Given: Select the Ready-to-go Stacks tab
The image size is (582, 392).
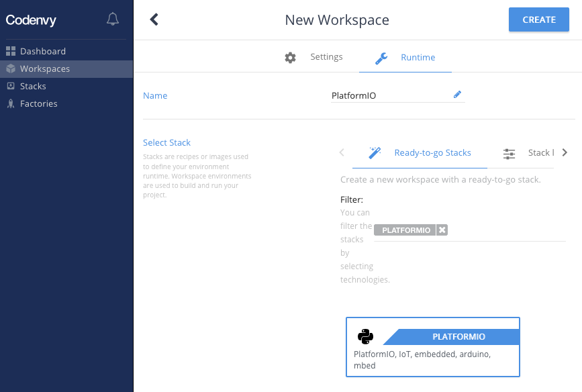Looking at the screenshot, I should [420, 153].
